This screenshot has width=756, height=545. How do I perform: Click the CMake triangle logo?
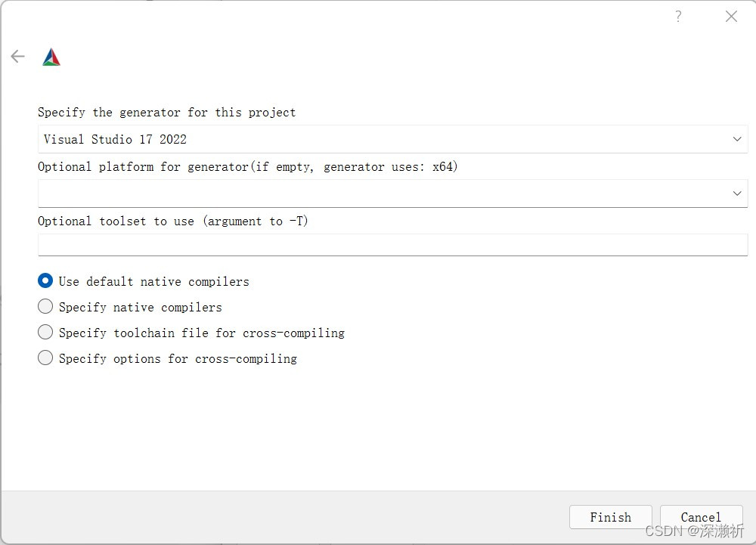pos(51,56)
